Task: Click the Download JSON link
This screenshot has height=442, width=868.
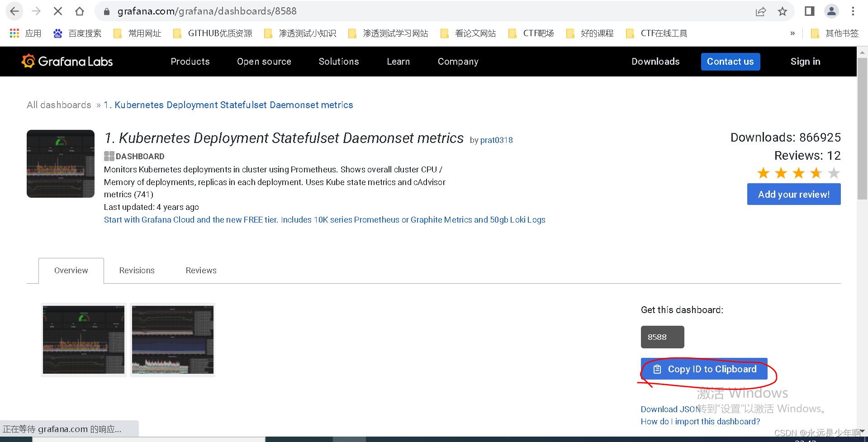Action: pos(670,409)
